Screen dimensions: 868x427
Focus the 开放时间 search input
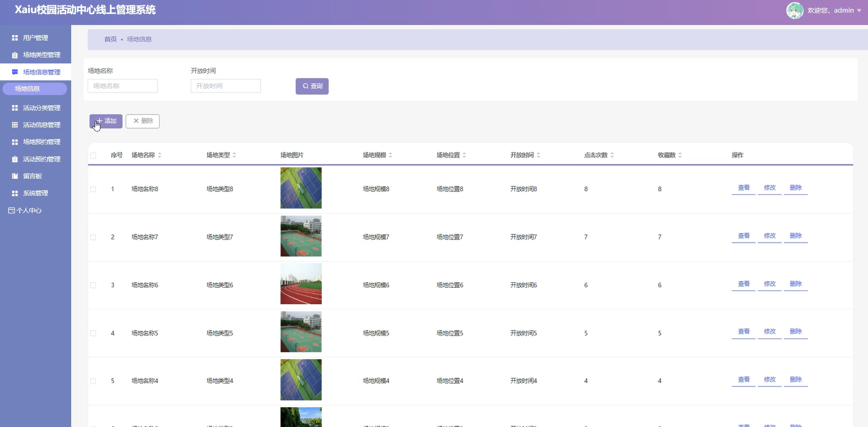tap(226, 86)
